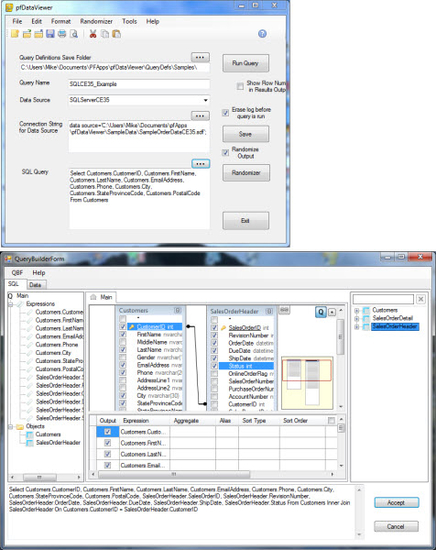Click the Copy icon in pfDataViewer toolbar
436x550 pixels.
point(105,34)
